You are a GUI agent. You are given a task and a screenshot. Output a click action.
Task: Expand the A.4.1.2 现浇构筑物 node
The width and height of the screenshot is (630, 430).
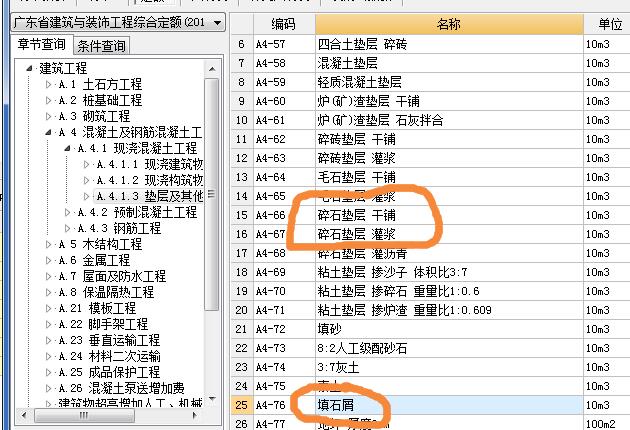[x=86, y=180]
